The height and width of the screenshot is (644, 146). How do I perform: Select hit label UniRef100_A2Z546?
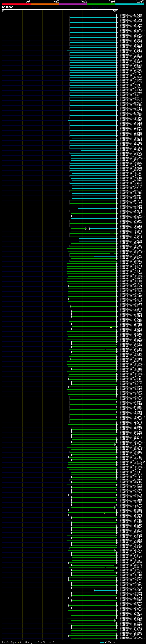(x=131, y=570)
